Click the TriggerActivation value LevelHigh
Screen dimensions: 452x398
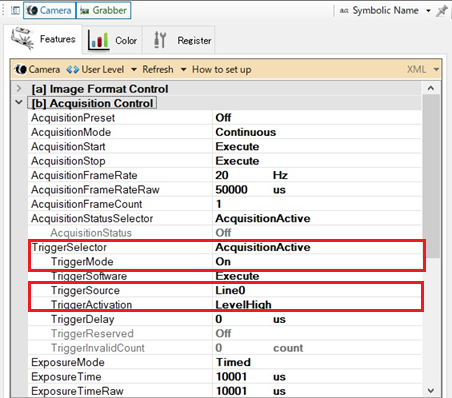243,304
